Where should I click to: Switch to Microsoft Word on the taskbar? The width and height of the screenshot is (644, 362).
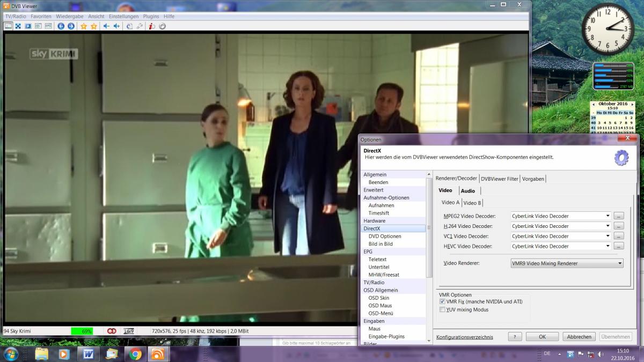pos(88,354)
